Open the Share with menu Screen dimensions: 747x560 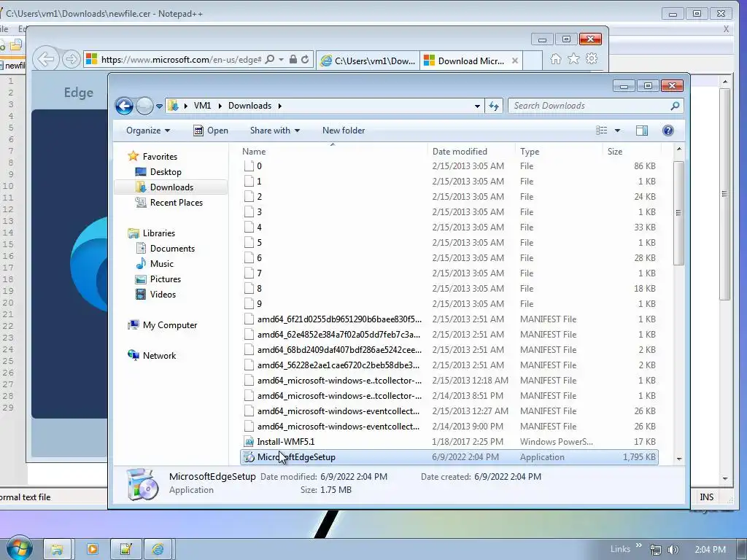(275, 131)
